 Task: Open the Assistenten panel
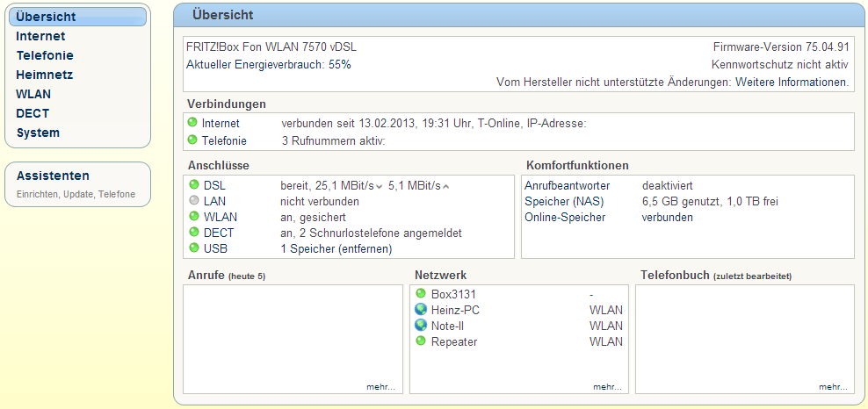(x=53, y=176)
